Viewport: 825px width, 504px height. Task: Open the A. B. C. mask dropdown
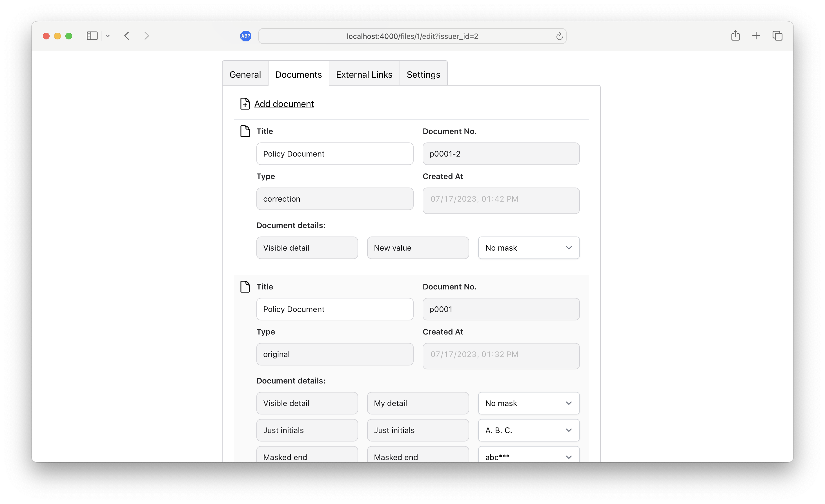click(x=529, y=430)
